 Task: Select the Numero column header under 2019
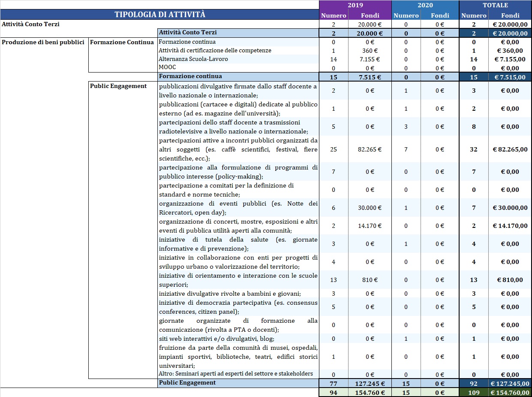click(334, 15)
